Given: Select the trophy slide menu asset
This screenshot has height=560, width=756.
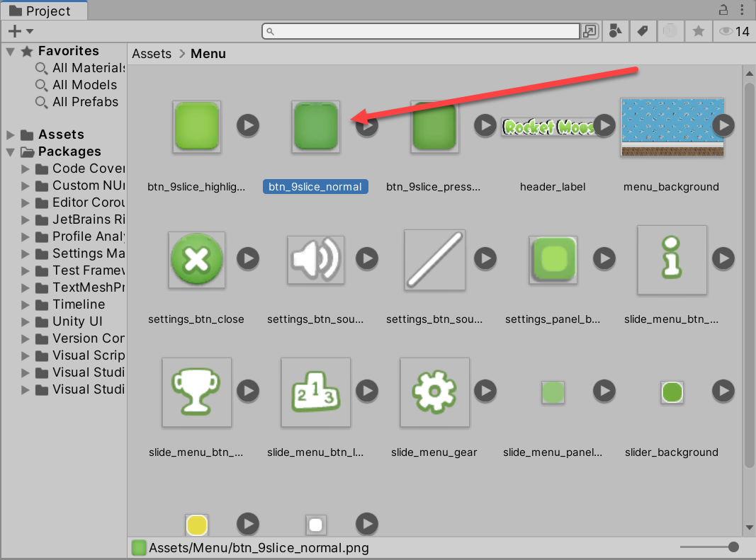Looking at the screenshot, I should pos(197,392).
